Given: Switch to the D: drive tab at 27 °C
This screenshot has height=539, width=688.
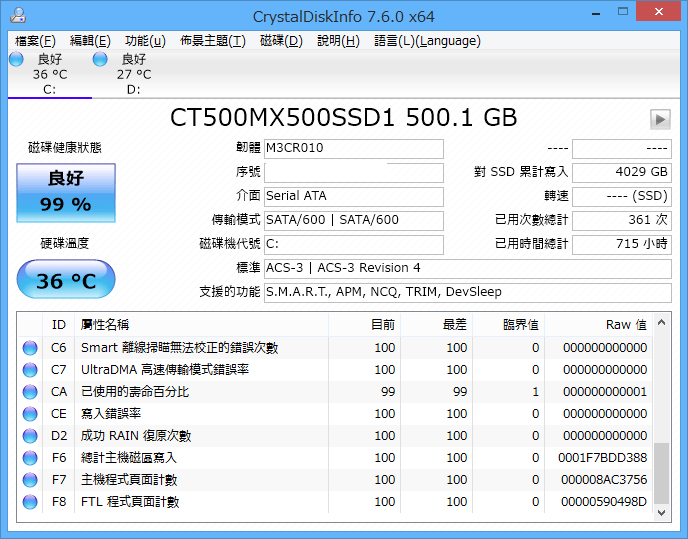Looking at the screenshot, I should [x=133, y=74].
